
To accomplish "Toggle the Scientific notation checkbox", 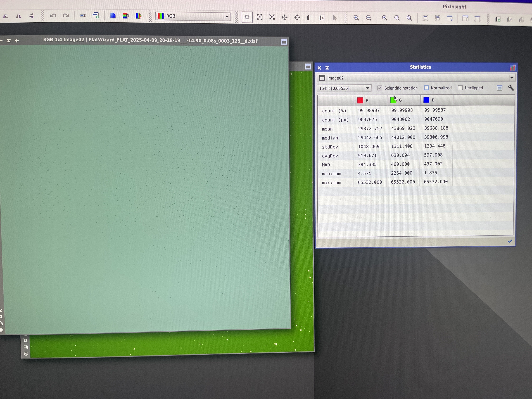I will click(x=380, y=88).
